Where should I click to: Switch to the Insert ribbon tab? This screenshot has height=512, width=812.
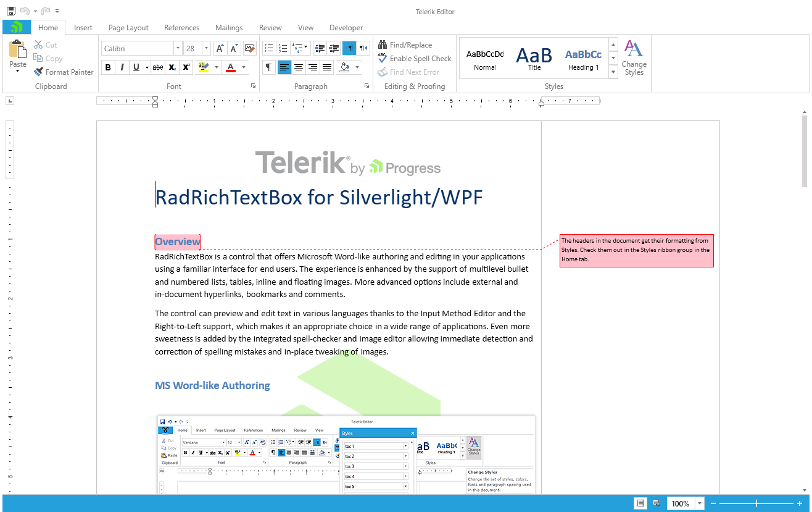point(83,28)
